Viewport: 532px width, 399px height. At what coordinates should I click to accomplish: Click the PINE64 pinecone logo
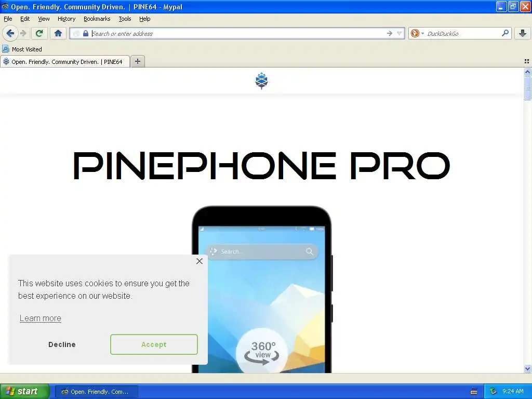point(261,81)
